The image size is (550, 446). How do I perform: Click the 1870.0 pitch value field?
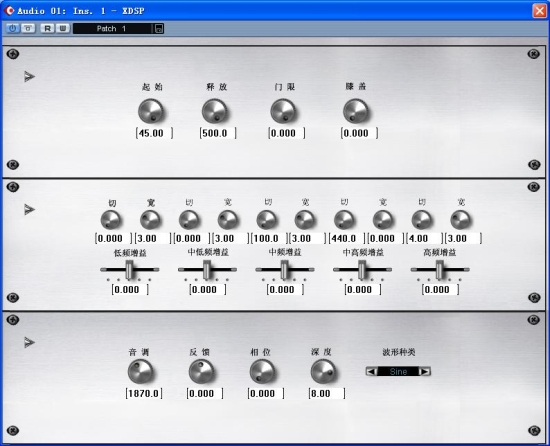(x=144, y=393)
